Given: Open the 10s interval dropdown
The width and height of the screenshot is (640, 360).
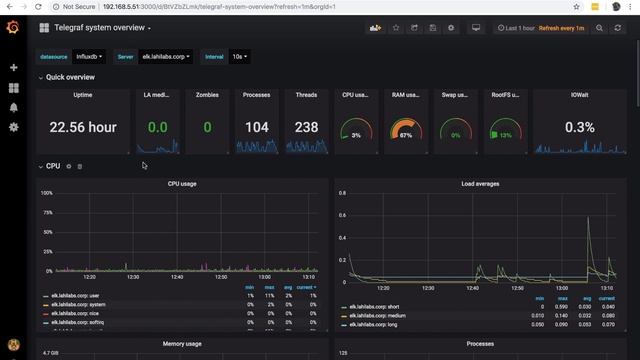Looking at the screenshot, I should (x=240, y=57).
